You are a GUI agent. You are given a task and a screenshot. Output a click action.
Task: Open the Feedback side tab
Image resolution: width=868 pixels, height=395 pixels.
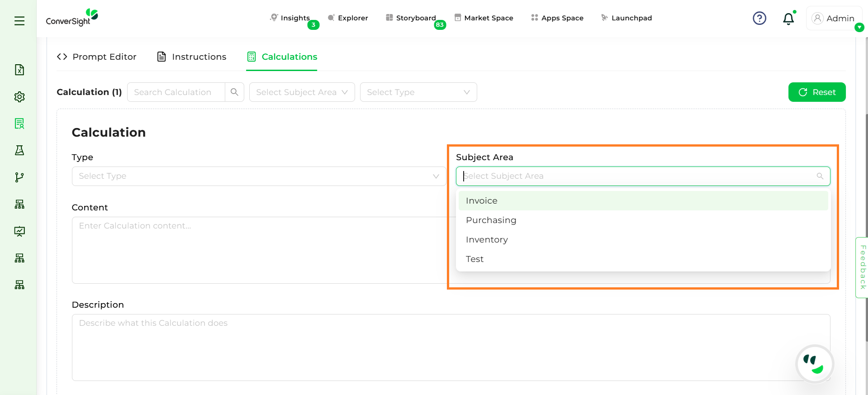(x=862, y=267)
